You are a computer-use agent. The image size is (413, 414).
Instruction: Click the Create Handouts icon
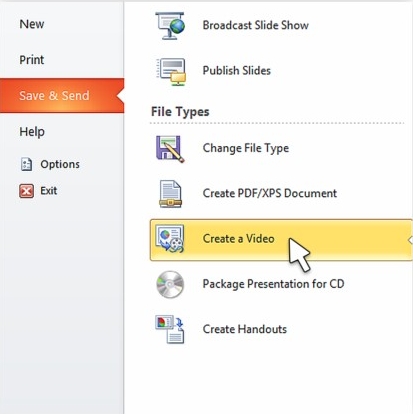[x=170, y=329]
